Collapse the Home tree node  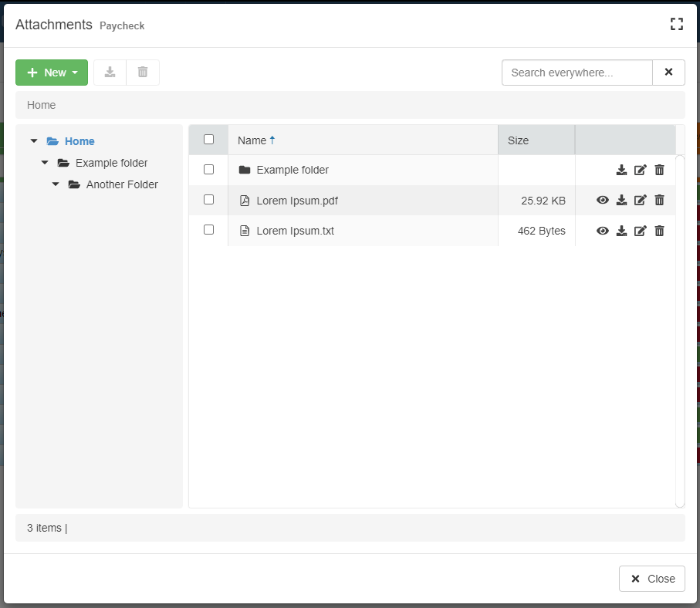pyautogui.click(x=34, y=141)
